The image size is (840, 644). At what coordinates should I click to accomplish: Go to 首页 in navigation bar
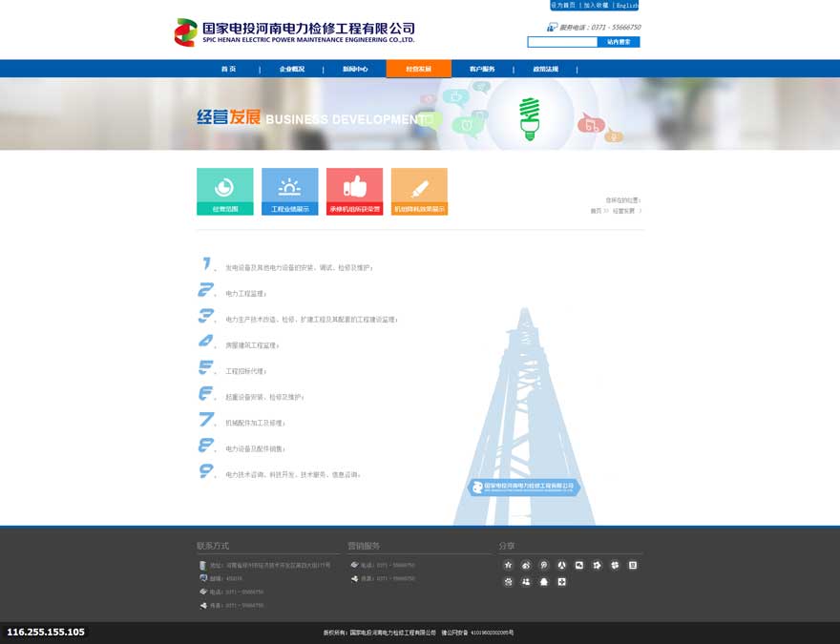pos(228,69)
